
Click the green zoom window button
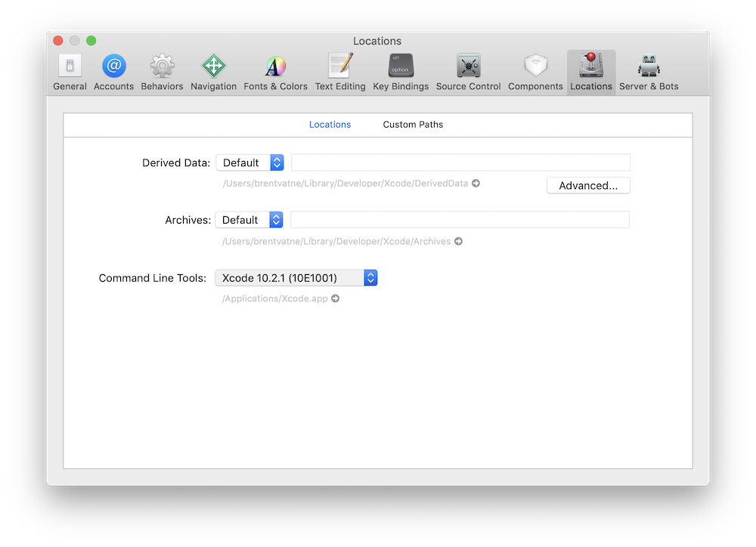91,41
